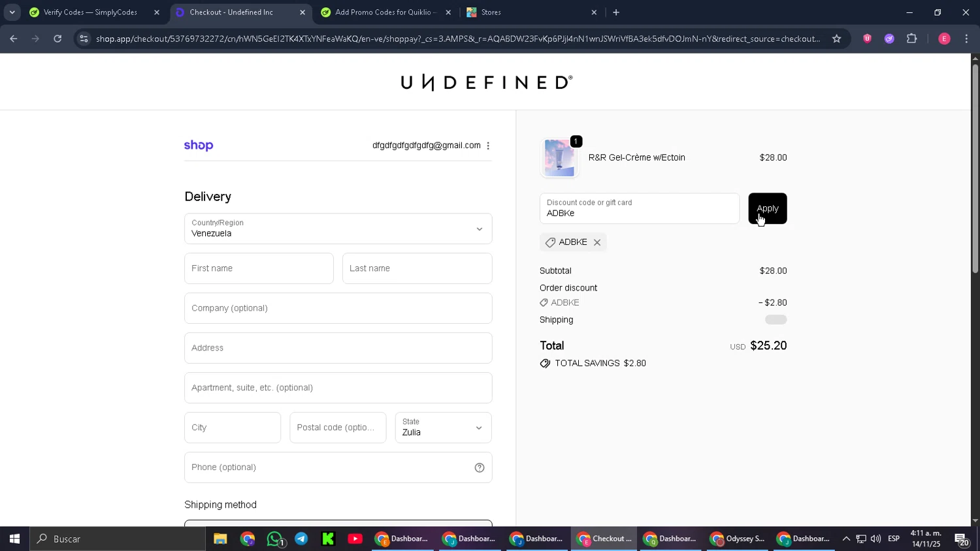This screenshot has height=551, width=980.
Task: Click the $25.20 total amount
Action: (x=768, y=345)
